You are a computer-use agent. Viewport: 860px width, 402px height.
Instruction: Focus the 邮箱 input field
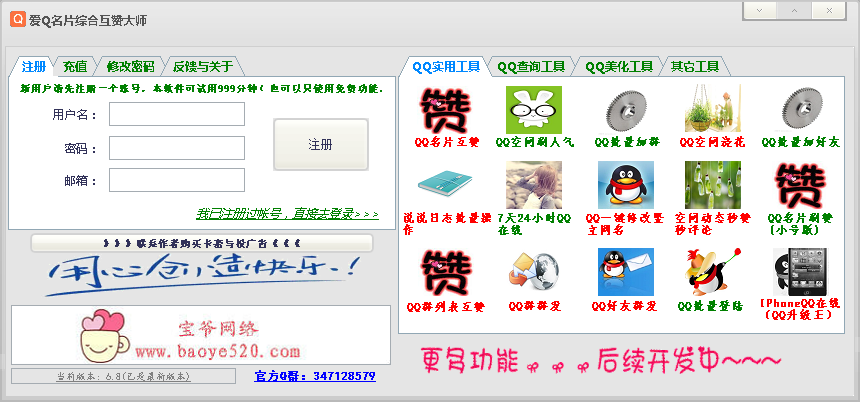pos(177,180)
